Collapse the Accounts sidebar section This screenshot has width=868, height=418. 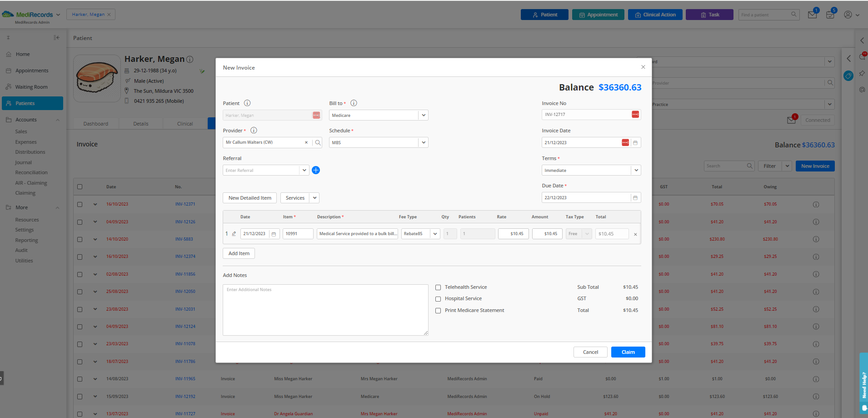[58, 120]
